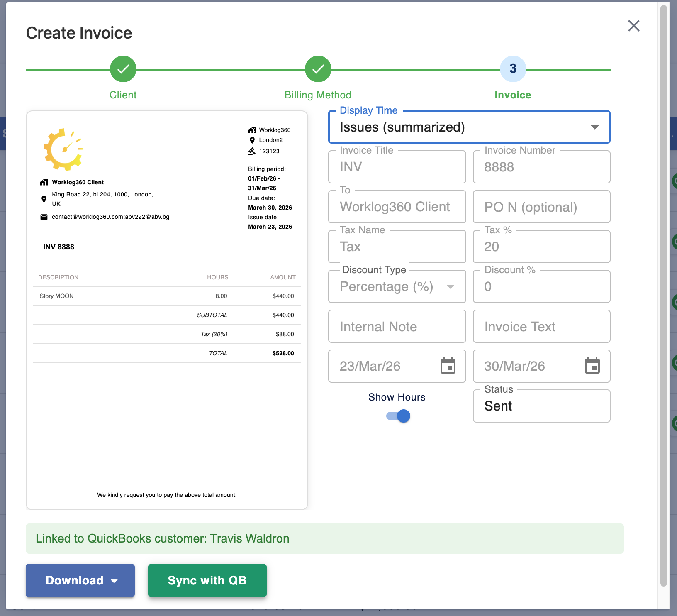Click the 'March 30, 2026' due date text

[270, 208]
